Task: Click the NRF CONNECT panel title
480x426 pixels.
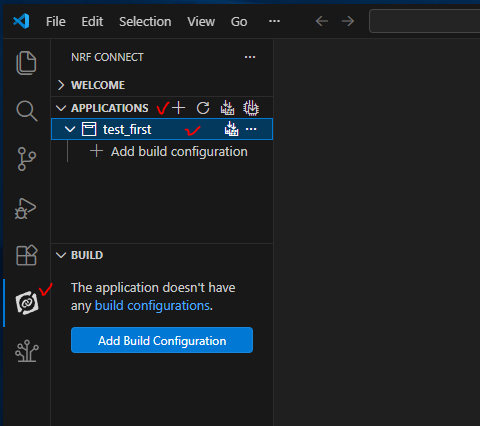Action: pos(107,57)
